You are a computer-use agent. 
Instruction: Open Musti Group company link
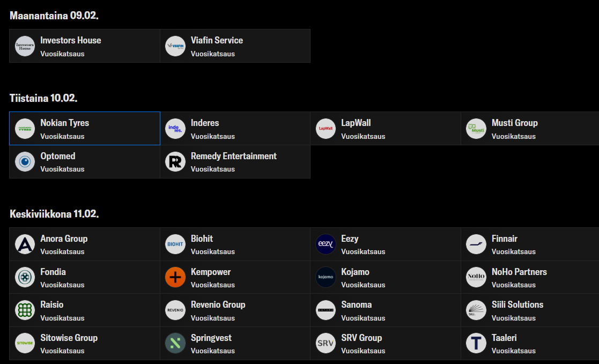(514, 123)
